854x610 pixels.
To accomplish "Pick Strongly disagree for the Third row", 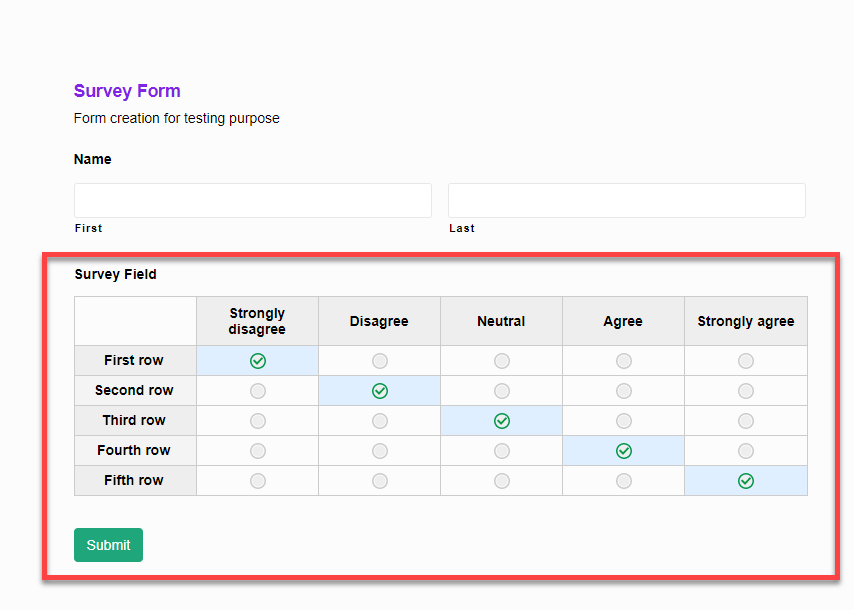I will [x=257, y=420].
